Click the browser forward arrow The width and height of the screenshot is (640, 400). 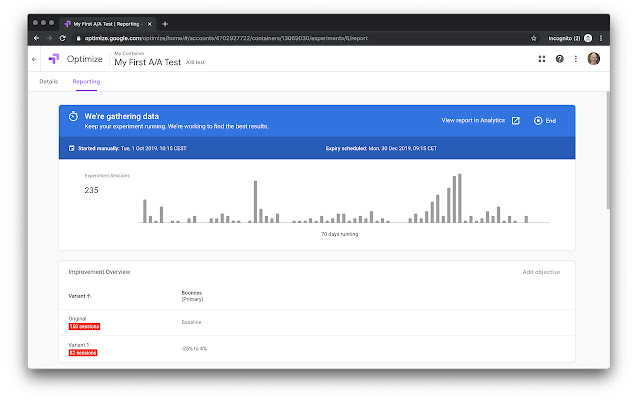tap(49, 38)
